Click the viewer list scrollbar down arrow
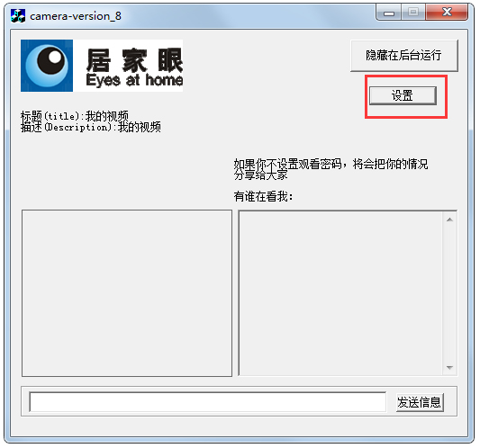The height and width of the screenshot is (448, 480). pos(449,368)
